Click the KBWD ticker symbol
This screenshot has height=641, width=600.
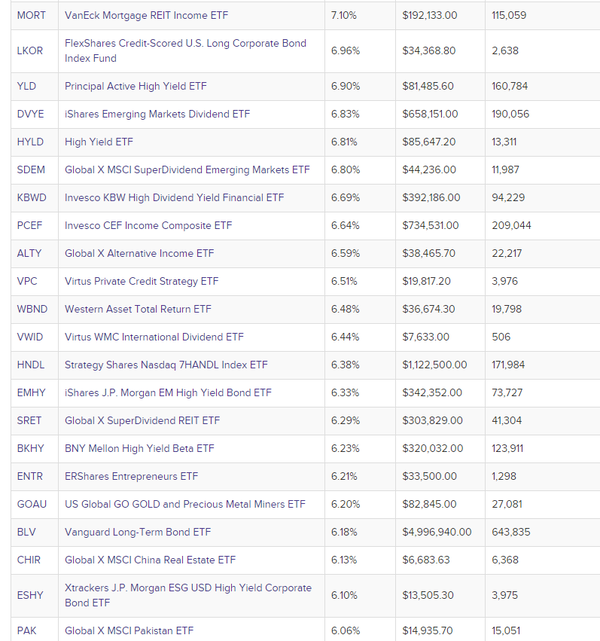point(32,197)
